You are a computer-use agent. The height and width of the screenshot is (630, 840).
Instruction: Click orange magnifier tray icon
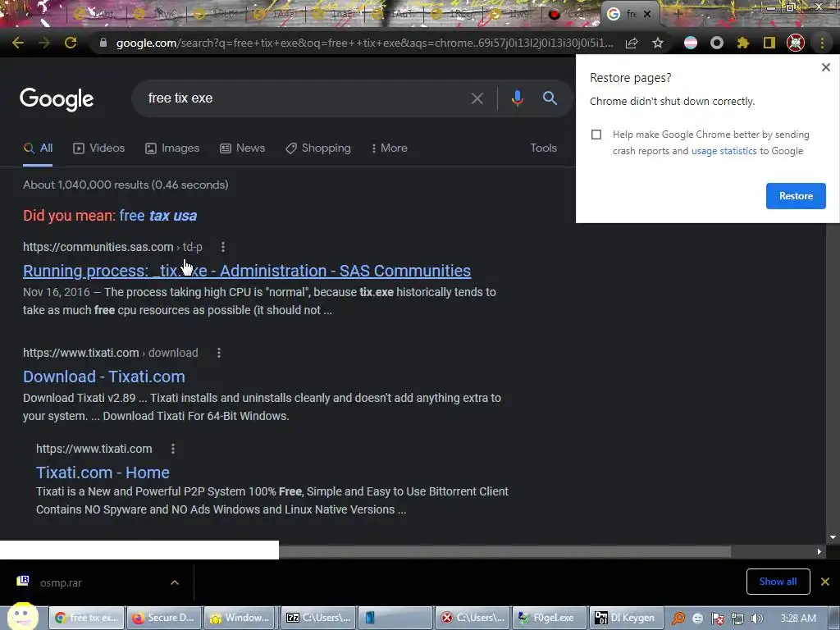click(x=678, y=619)
